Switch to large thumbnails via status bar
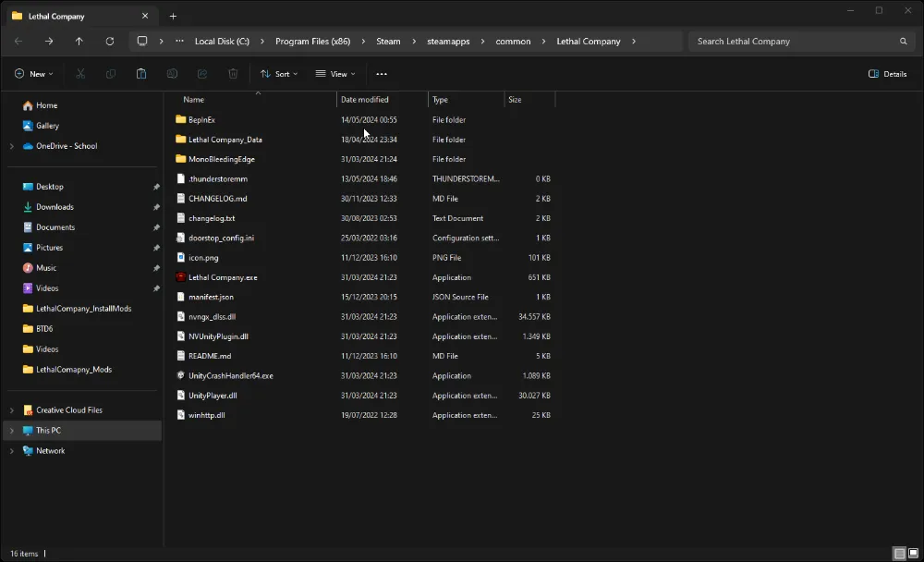Image resolution: width=924 pixels, height=562 pixels. click(x=913, y=553)
